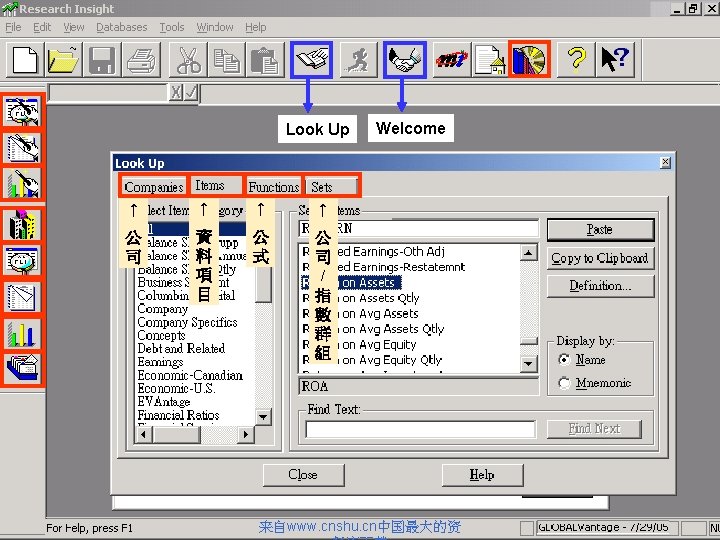Open the File menu
This screenshot has height=540, width=720.
(x=13, y=27)
